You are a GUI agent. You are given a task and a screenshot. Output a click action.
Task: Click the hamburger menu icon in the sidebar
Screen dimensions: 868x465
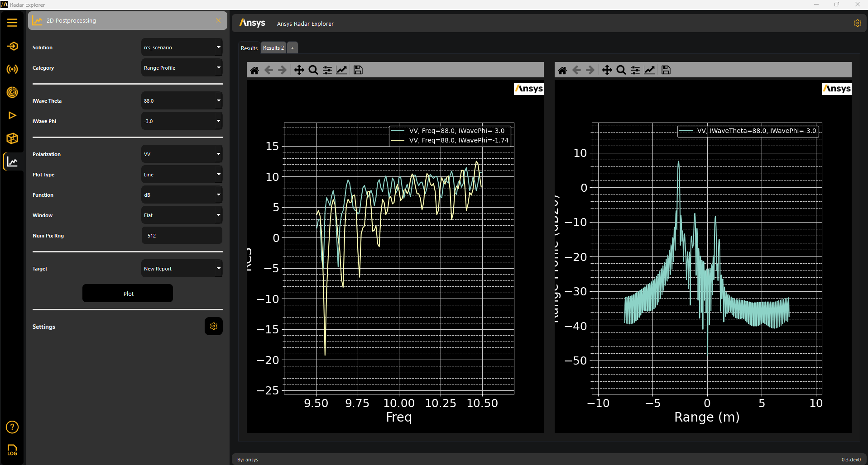click(x=12, y=23)
